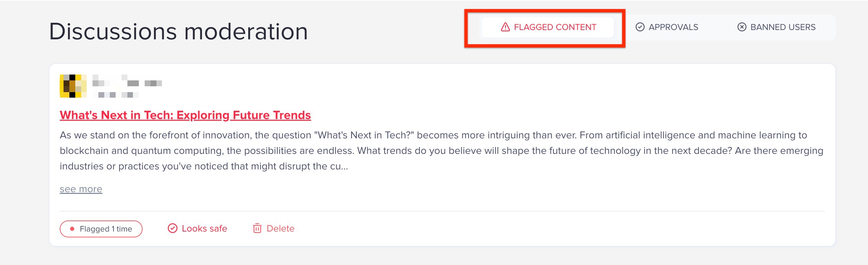Click the red dot in the Flagged badge
This screenshot has width=868, height=265.
pyautogui.click(x=72, y=229)
